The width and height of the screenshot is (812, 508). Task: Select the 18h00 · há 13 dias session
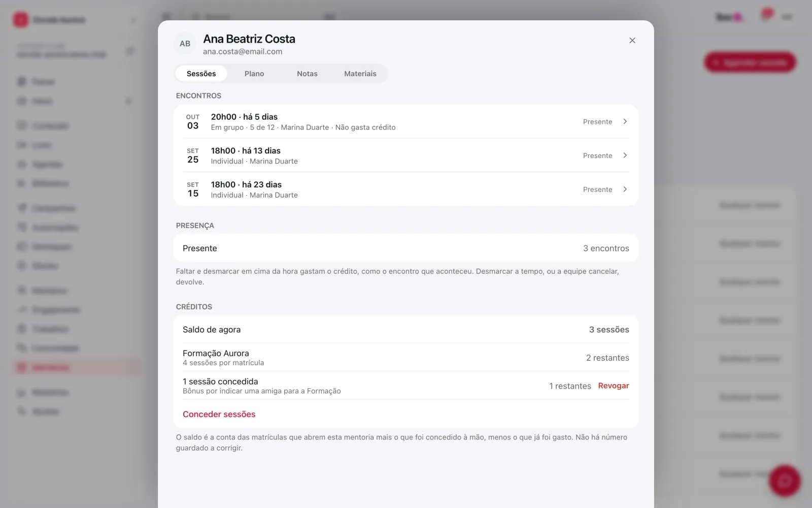pyautogui.click(x=246, y=151)
